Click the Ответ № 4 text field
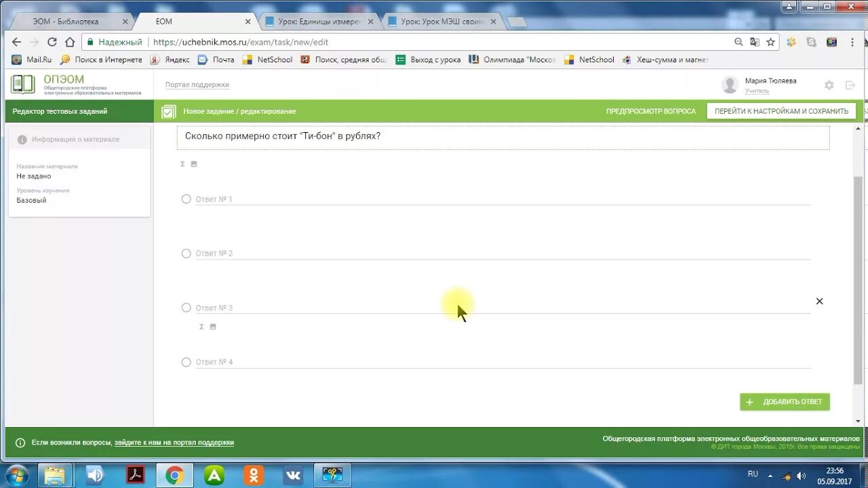 coord(503,362)
